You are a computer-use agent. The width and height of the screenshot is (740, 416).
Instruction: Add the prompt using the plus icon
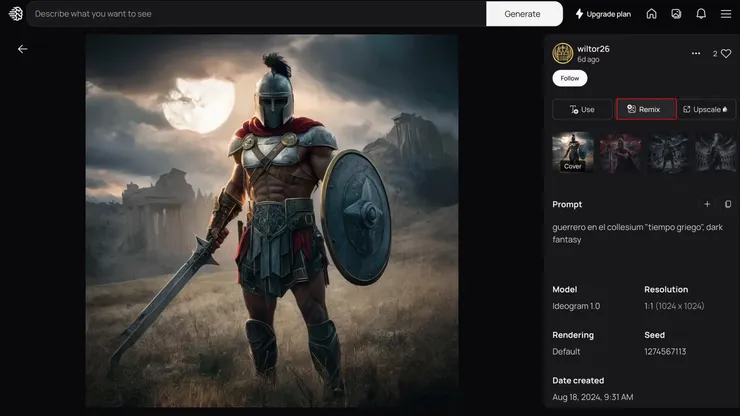pyautogui.click(x=707, y=204)
